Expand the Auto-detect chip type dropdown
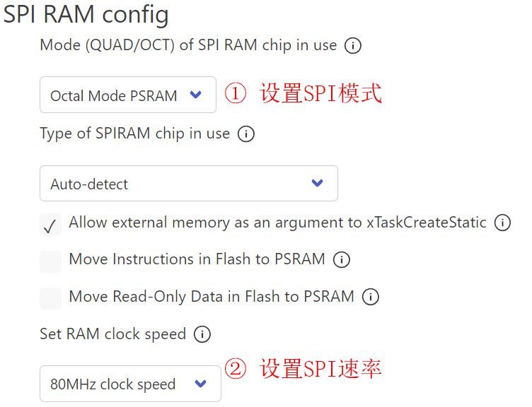 pyautogui.click(x=188, y=184)
